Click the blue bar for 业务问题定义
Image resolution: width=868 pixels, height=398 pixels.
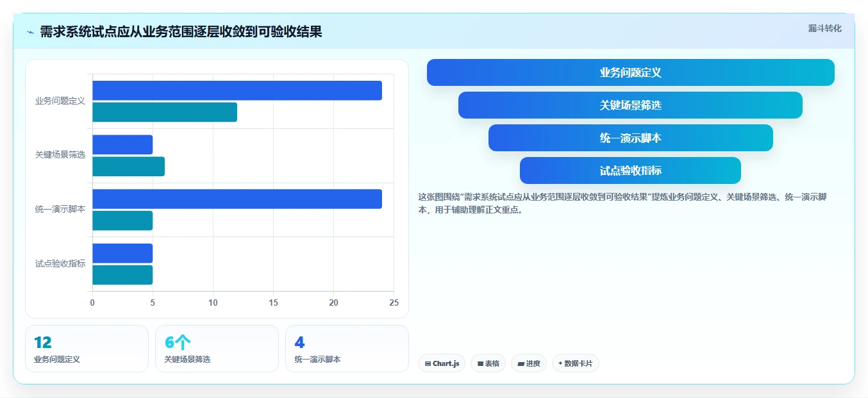point(237,90)
